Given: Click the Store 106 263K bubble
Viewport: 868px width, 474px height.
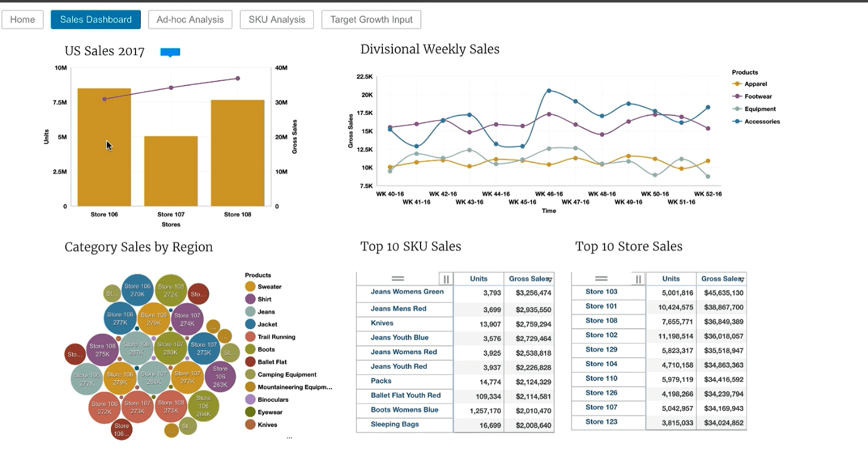Looking at the screenshot, I should 220,377.
